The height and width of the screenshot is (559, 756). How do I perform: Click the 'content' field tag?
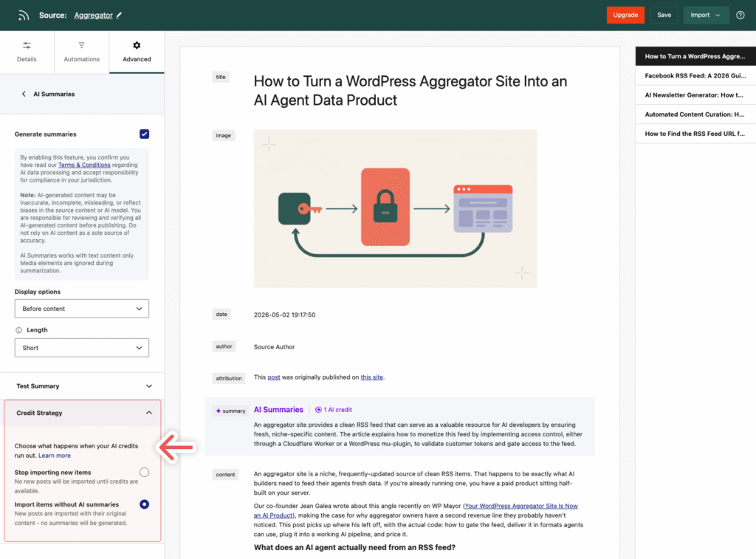(x=225, y=475)
